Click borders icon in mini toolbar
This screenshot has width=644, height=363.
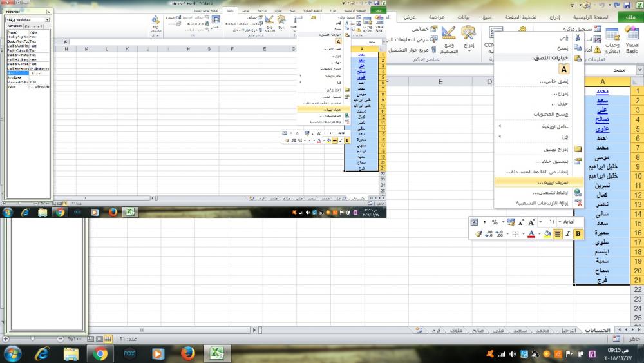tap(515, 233)
